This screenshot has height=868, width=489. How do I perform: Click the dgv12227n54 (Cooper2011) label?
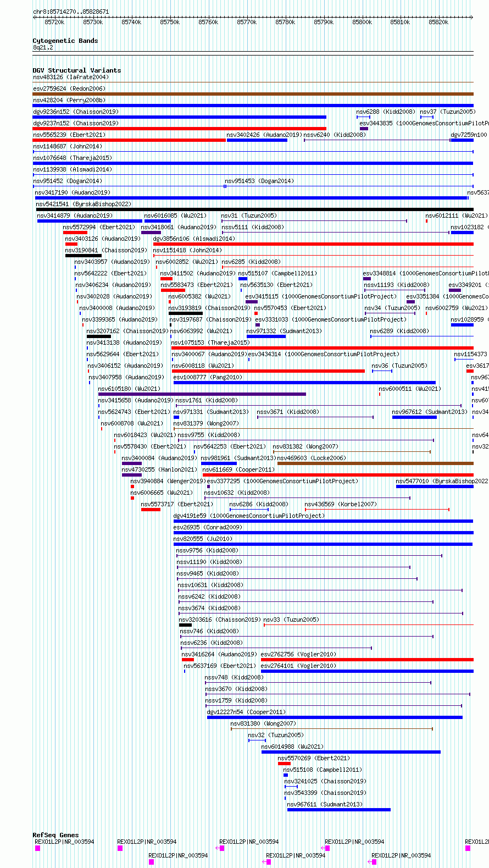click(247, 712)
